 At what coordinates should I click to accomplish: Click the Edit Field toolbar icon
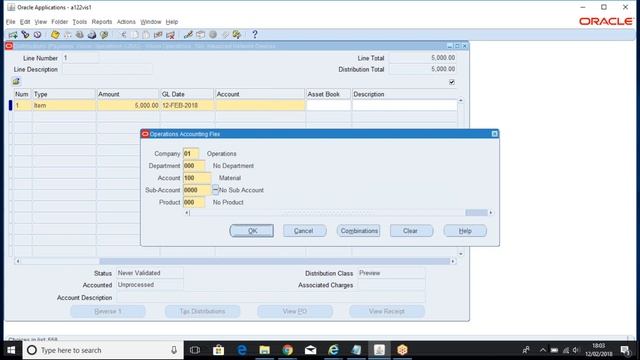pos(188,35)
